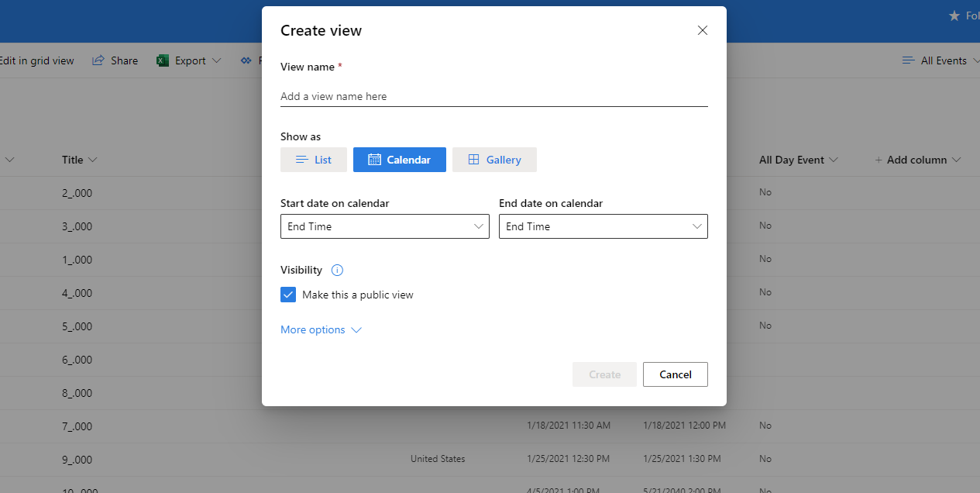Select Edit in grid view
The width and height of the screenshot is (980, 493).
[x=37, y=60]
